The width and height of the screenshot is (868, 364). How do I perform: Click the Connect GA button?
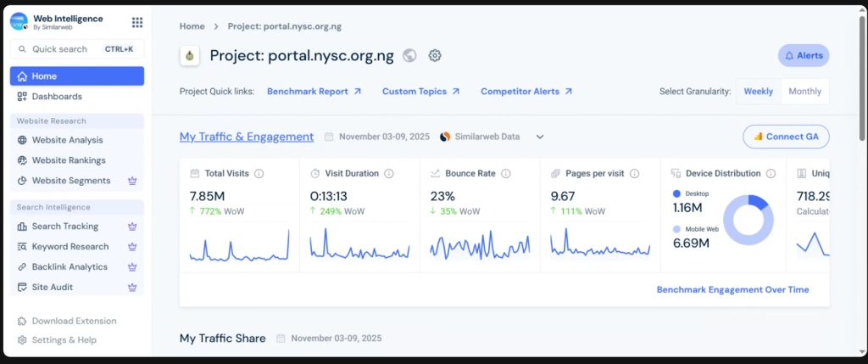[x=786, y=137]
